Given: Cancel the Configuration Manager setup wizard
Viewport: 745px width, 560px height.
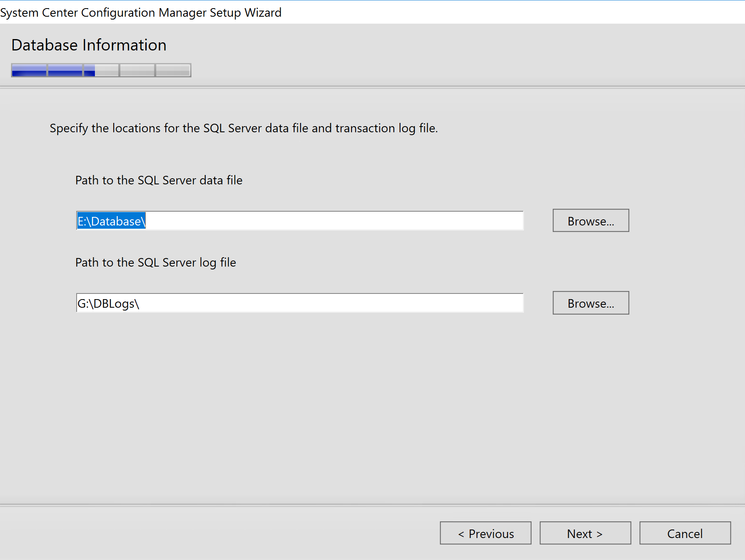Looking at the screenshot, I should [685, 533].
